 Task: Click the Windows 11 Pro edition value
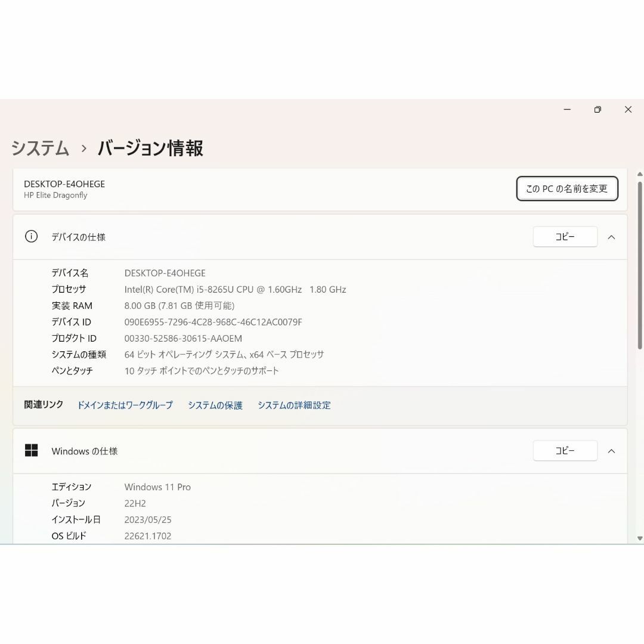point(157,487)
